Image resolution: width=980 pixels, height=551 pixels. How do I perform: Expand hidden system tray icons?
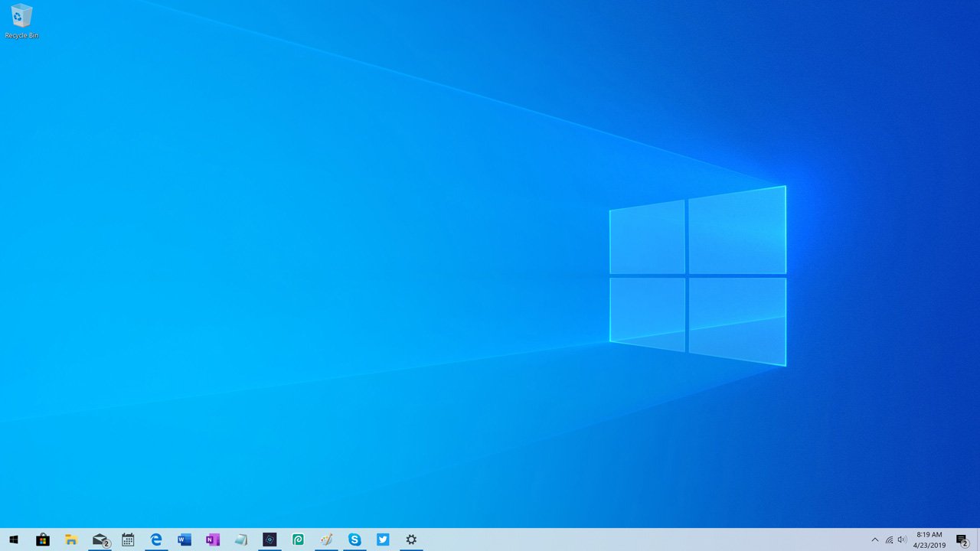[x=875, y=540]
